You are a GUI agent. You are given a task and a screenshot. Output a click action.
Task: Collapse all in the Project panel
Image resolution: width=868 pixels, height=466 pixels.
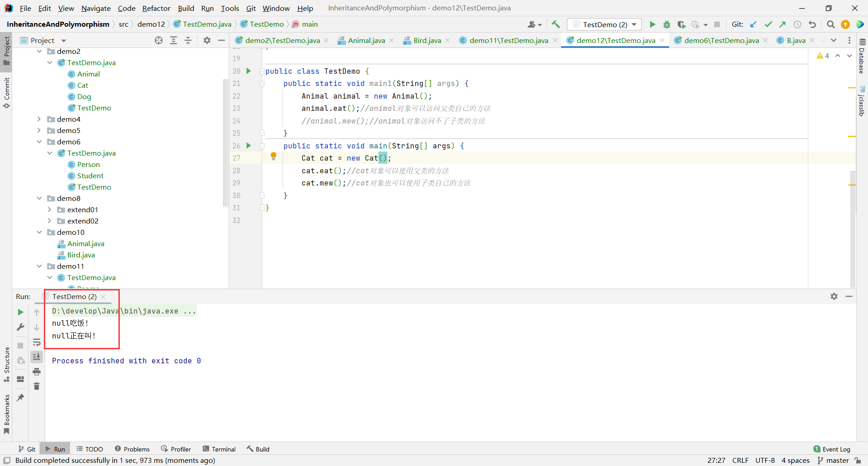pyautogui.click(x=188, y=40)
